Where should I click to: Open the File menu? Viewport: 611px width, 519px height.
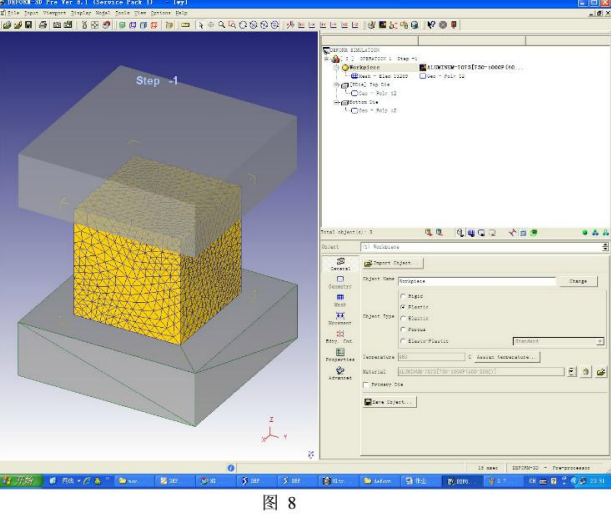click(13, 13)
